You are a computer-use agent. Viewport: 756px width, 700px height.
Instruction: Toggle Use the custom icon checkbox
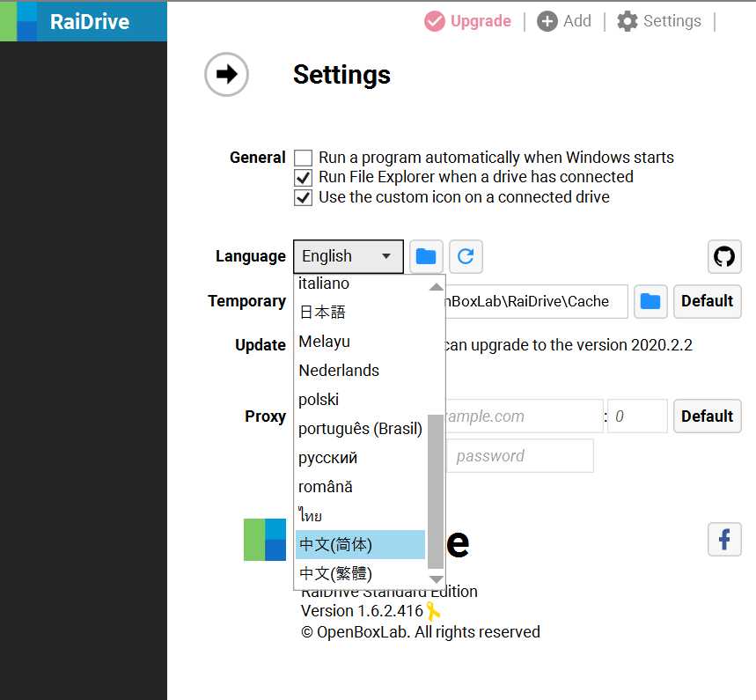click(304, 198)
